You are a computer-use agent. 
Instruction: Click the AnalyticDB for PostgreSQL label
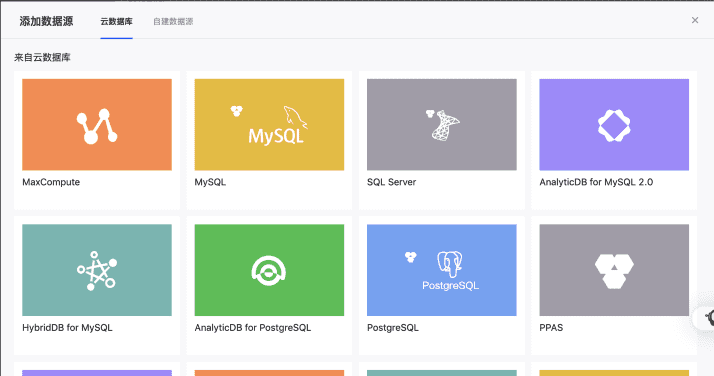(x=253, y=328)
